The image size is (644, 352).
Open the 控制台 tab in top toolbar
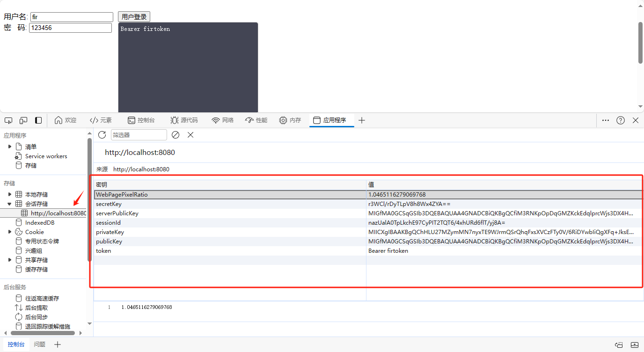pyautogui.click(x=141, y=120)
